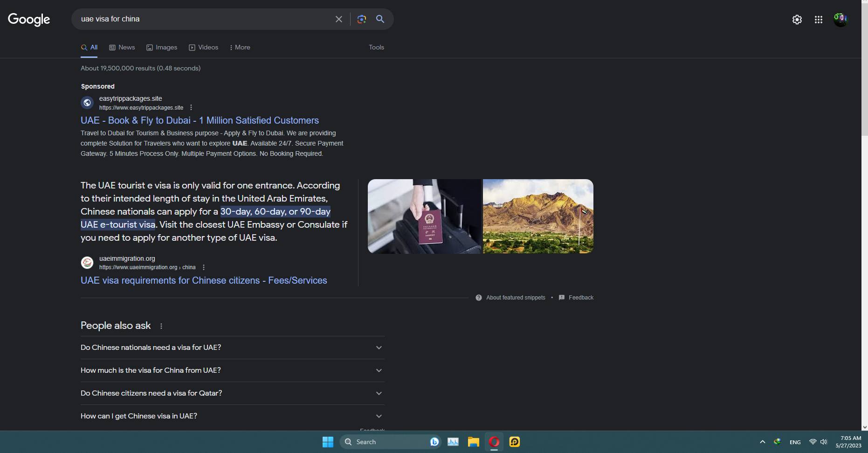This screenshot has height=453, width=868.
Task: Expand 'How can I get Chinese visa in UAE?'
Action: click(232, 416)
